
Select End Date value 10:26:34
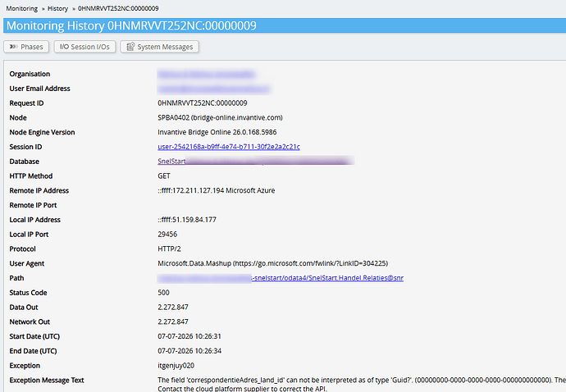tap(189, 351)
